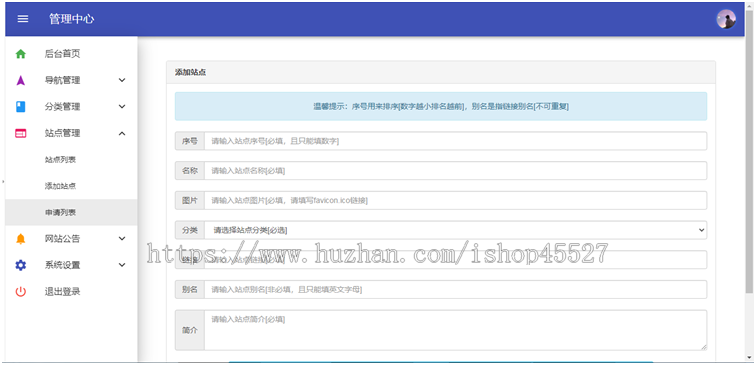Click the blue gear 系统设置 icon
Screen dimensions: 756x365
(x=21, y=265)
